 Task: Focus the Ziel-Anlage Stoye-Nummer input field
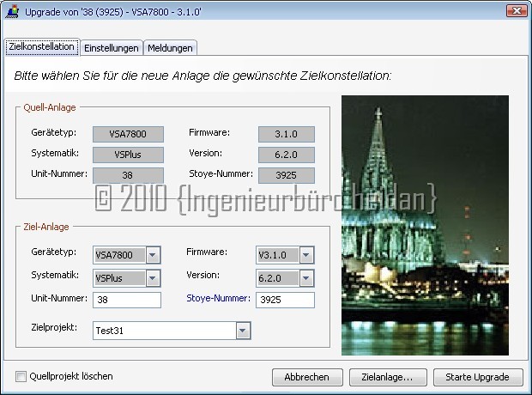[285, 301]
